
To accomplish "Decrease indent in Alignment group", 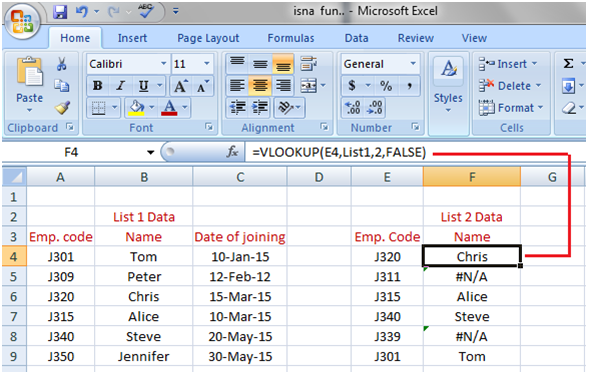I will click(237, 108).
